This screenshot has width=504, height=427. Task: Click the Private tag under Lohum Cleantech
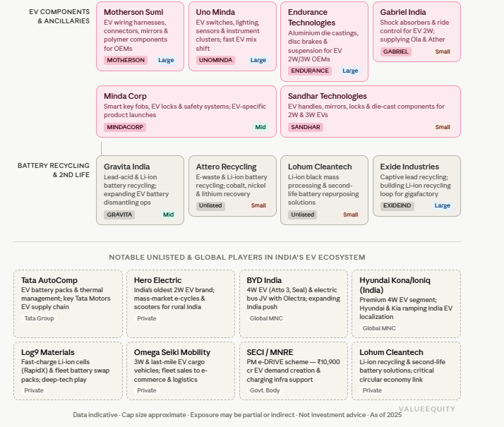pos(372,390)
